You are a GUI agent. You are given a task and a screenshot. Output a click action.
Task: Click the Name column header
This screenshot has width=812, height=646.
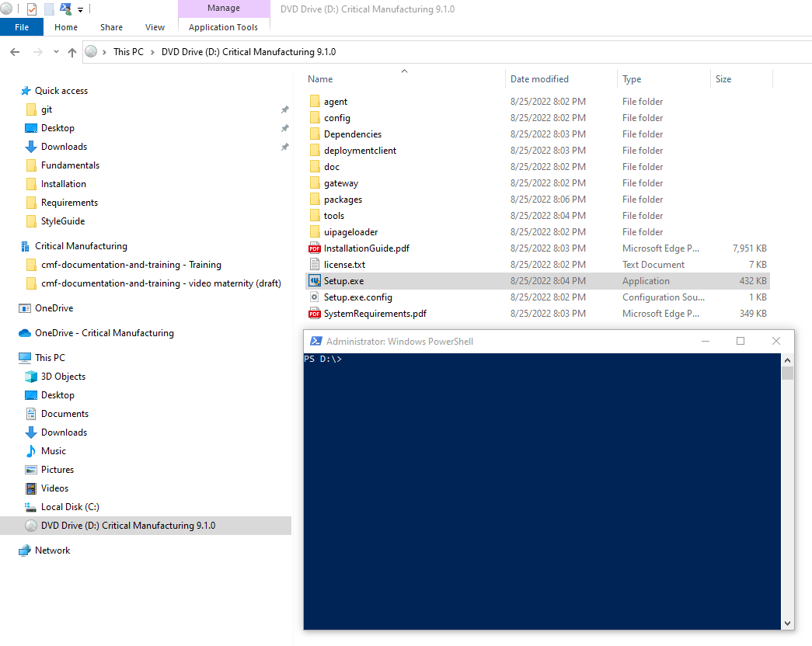point(320,79)
